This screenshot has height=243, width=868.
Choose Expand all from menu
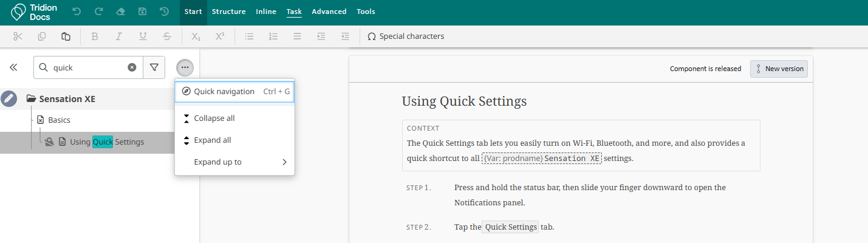tap(212, 140)
